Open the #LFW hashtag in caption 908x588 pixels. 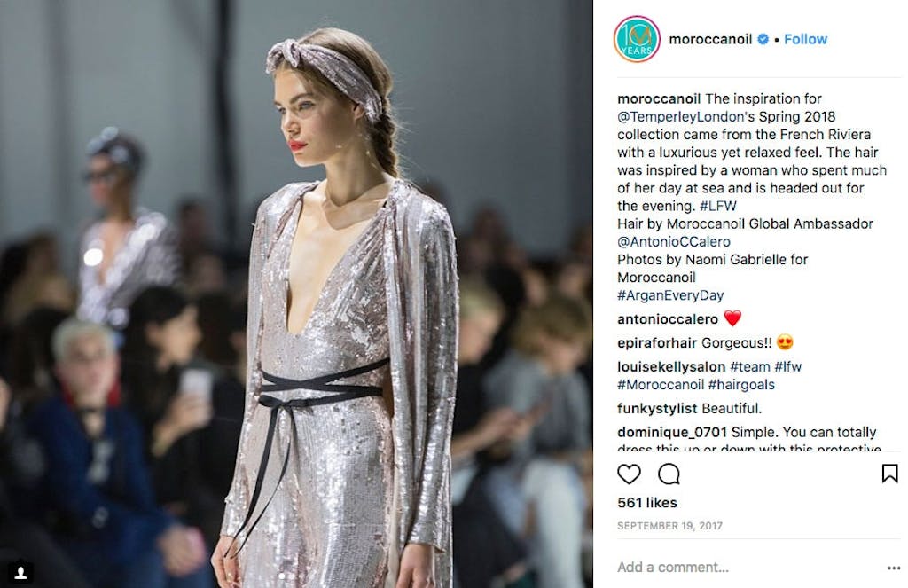[x=718, y=206]
